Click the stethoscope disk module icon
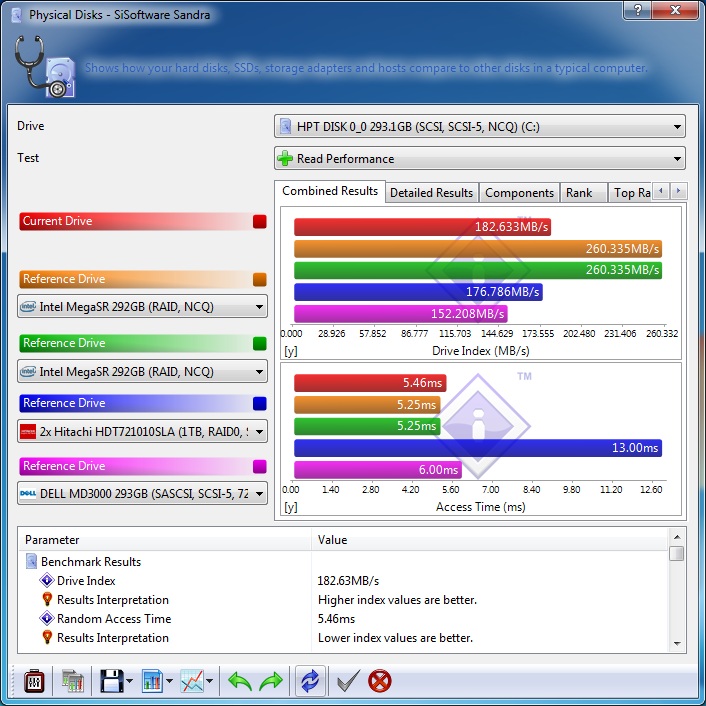This screenshot has height=706, width=706. pos(44,67)
